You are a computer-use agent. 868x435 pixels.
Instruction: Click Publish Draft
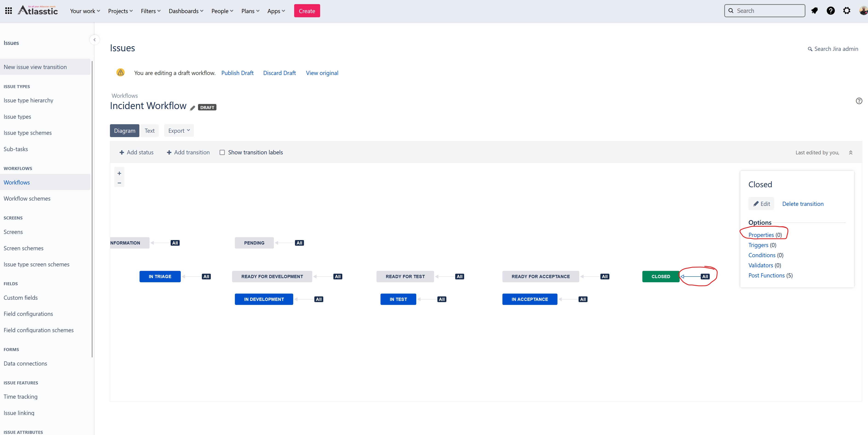pos(237,73)
